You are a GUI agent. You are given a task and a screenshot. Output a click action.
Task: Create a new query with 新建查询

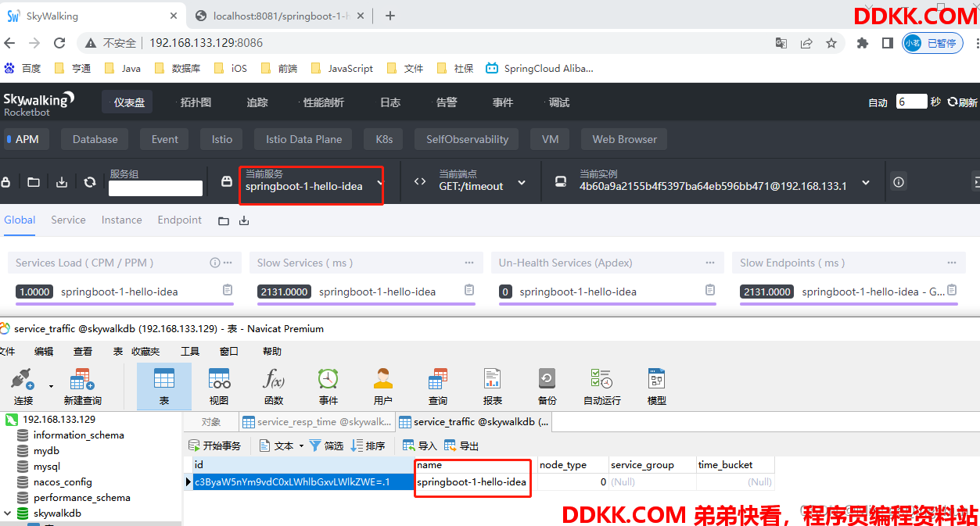(x=82, y=386)
